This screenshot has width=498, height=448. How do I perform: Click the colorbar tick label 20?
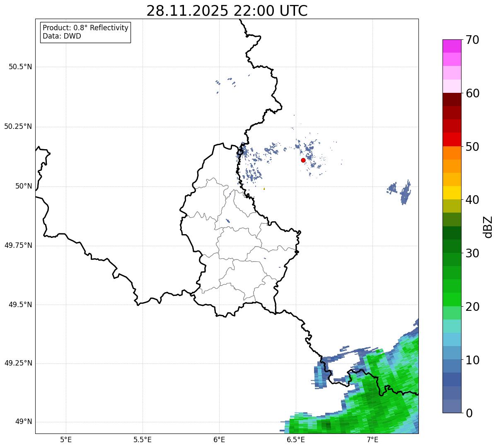coord(472,307)
